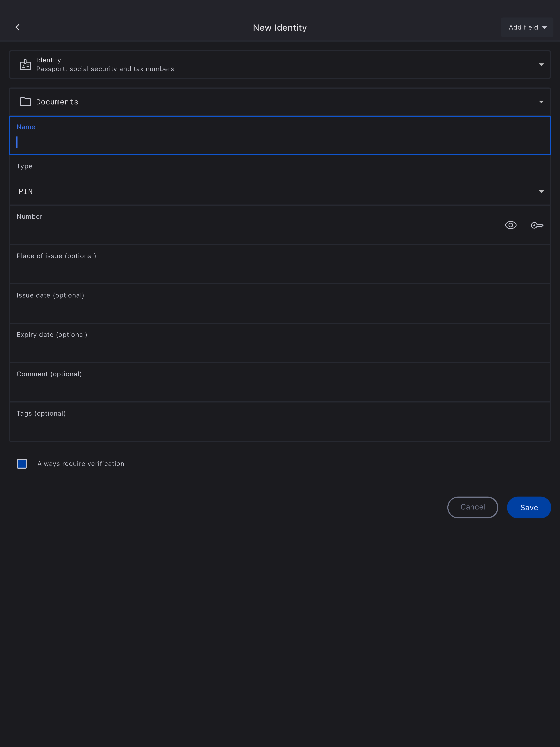Expand the Documents folder selector
The height and width of the screenshot is (747, 560).
541,102
